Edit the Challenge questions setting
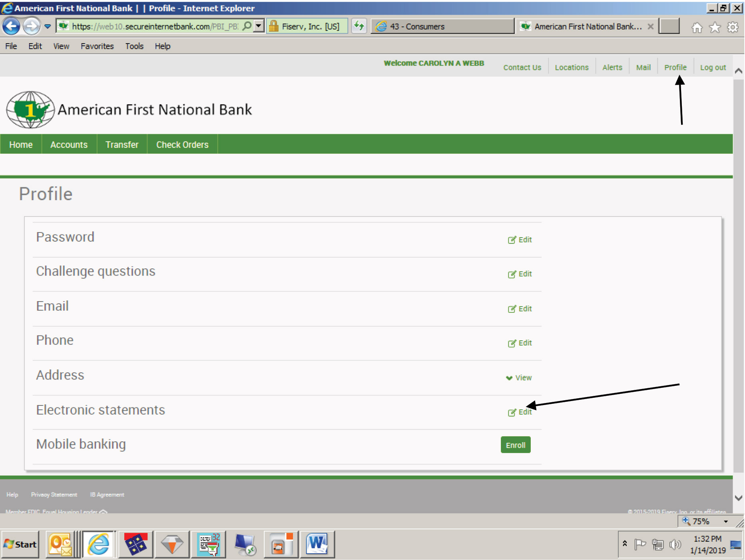 520,274
